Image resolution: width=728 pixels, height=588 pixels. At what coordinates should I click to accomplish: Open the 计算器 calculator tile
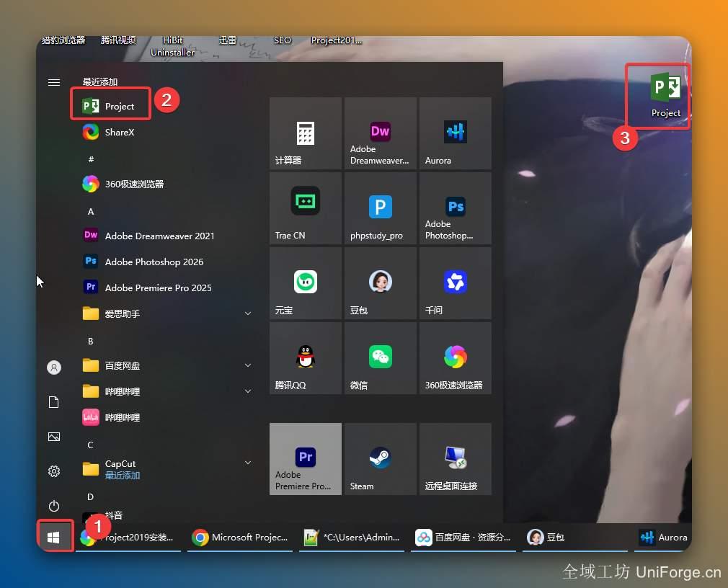coord(306,133)
